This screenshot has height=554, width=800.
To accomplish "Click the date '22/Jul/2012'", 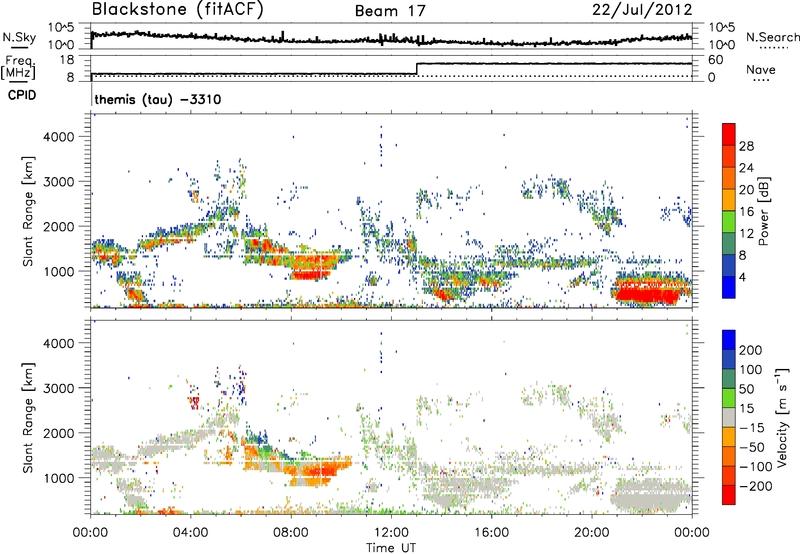I will pyautogui.click(x=642, y=10).
